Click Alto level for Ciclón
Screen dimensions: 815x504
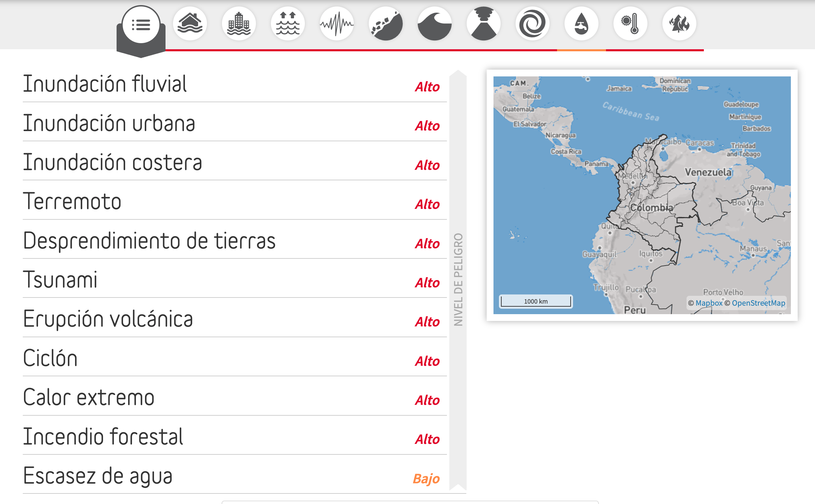(x=427, y=361)
